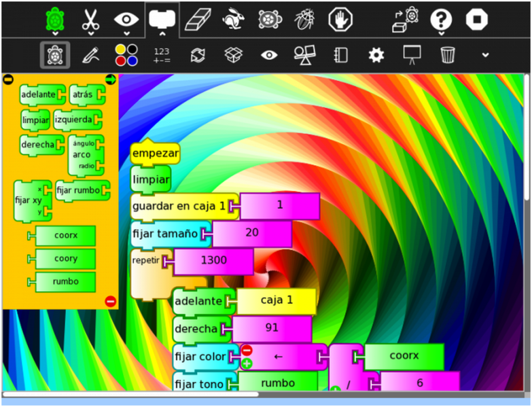Open the numbers 123 palette
532x407 pixels.
coord(162,55)
